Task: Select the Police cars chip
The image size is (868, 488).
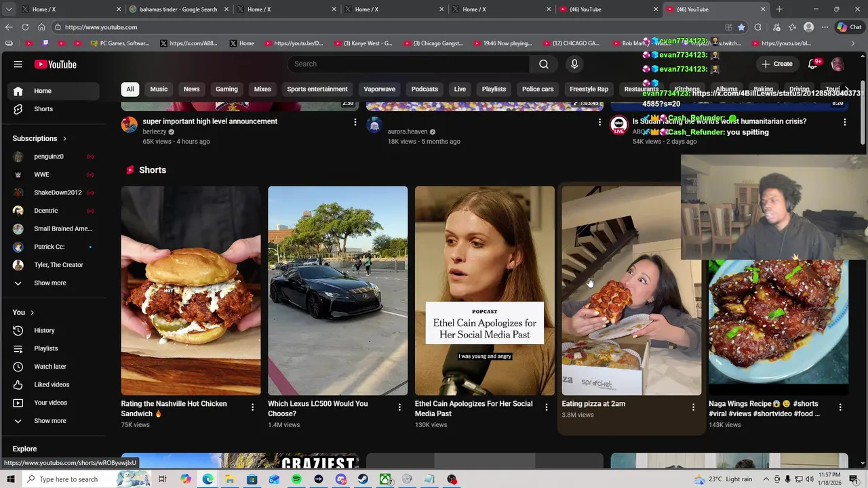Action: (x=538, y=89)
